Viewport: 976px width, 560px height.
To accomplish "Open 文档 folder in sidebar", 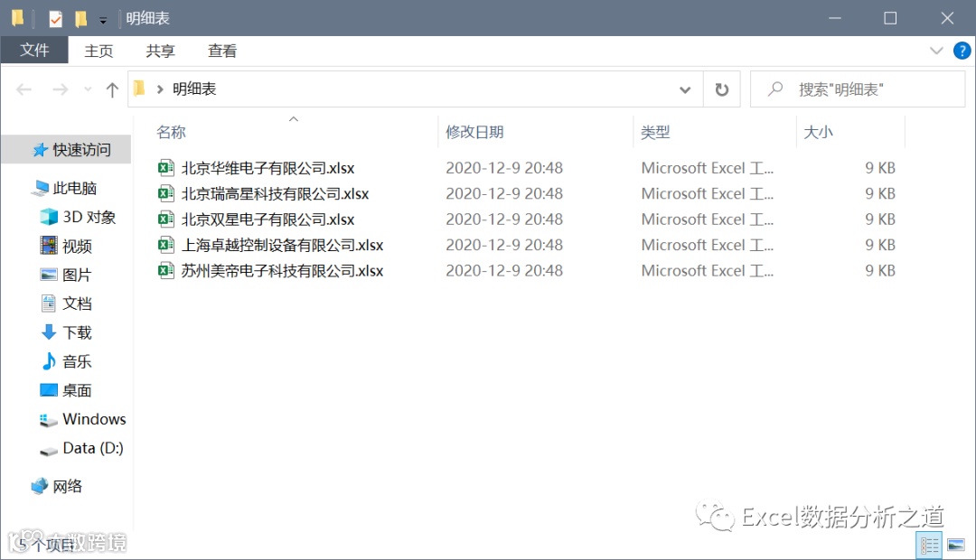I will tap(77, 303).
